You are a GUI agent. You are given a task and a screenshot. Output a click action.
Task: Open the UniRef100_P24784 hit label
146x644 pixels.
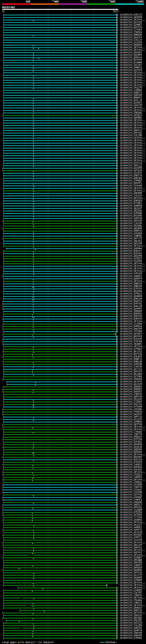click(131, 342)
